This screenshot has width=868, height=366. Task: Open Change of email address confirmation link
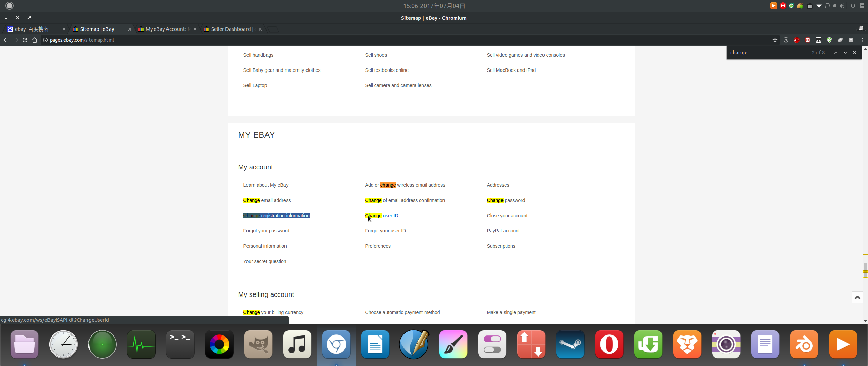405,200
